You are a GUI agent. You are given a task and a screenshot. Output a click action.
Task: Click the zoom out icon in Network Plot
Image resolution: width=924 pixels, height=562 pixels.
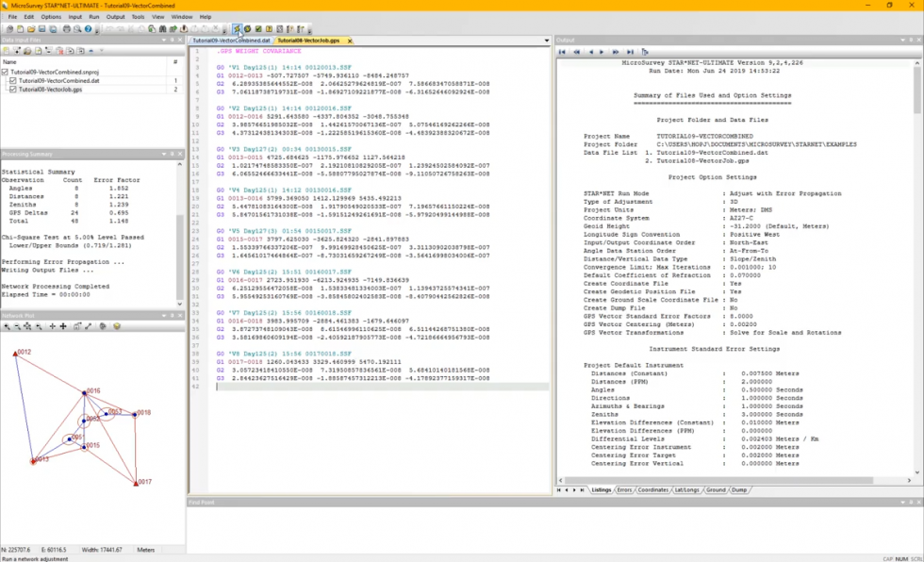pyautogui.click(x=18, y=326)
